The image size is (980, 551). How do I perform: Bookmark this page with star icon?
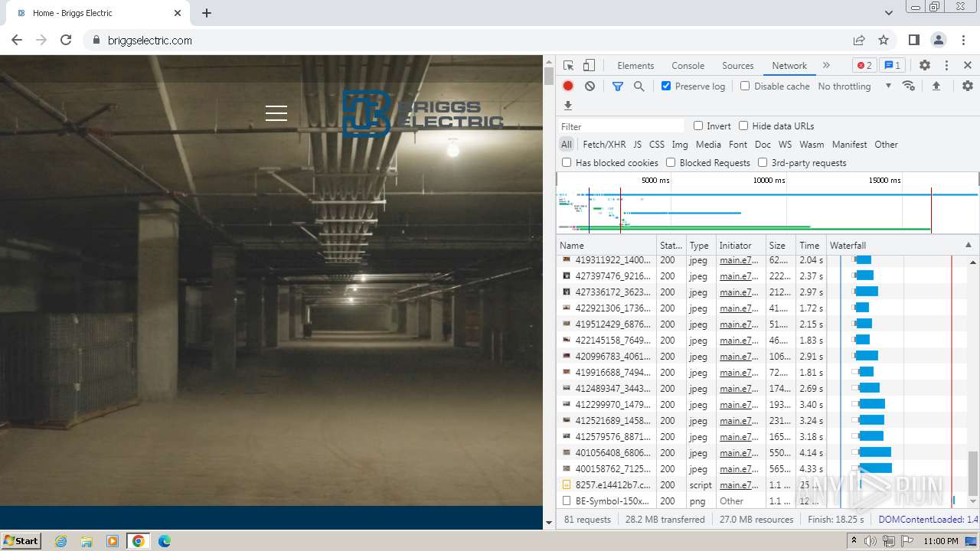[x=884, y=40]
